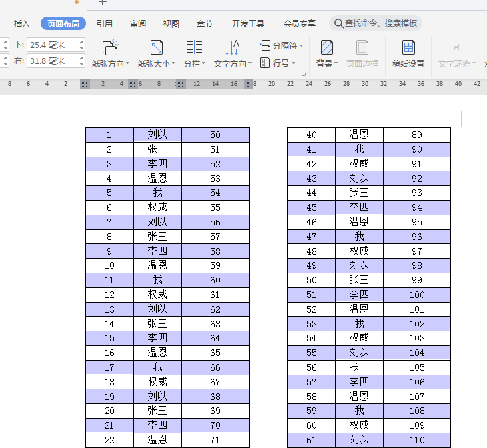The height and width of the screenshot is (448, 487).
Task: Expand the line number (行号) dropdown
Action: tap(294, 63)
